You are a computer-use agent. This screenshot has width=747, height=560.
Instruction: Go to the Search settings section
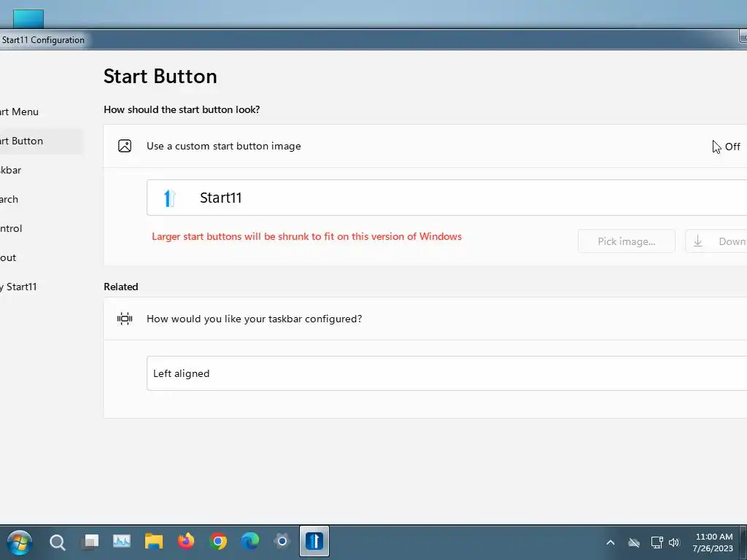tap(9, 199)
